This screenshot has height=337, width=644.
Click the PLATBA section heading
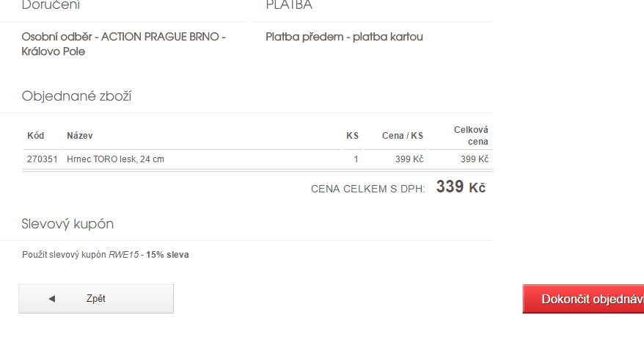289,6
